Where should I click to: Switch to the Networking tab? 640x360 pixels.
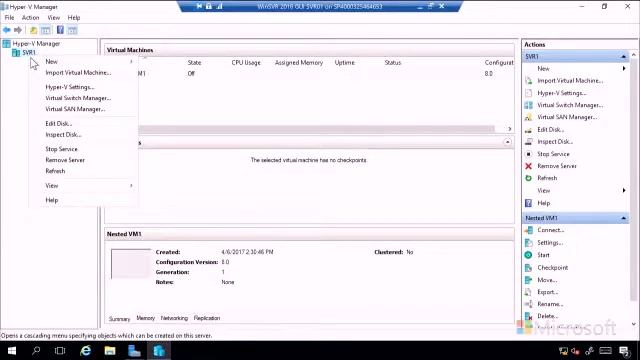(174, 318)
